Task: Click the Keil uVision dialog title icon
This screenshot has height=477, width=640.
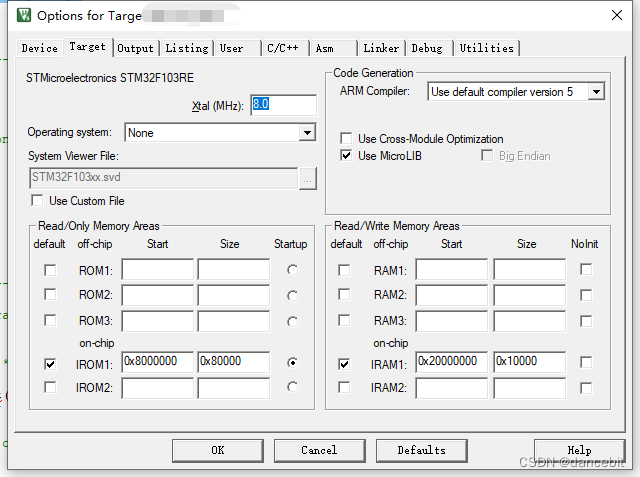Action: click(x=24, y=15)
